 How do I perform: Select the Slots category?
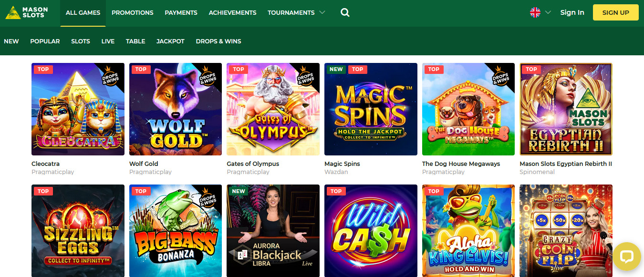coord(81,41)
